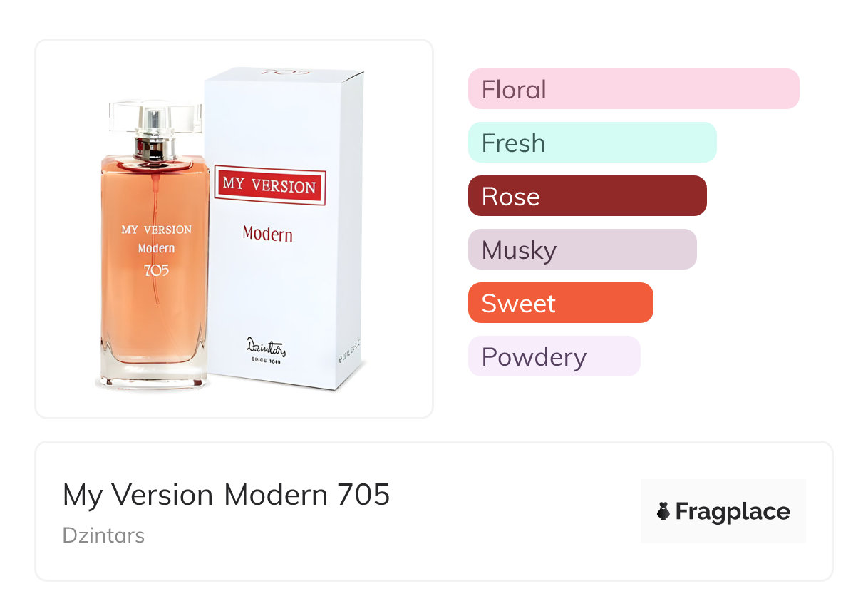Click the silver spray nozzle collar
Screen dimensions: 868x616
pos(155,148)
